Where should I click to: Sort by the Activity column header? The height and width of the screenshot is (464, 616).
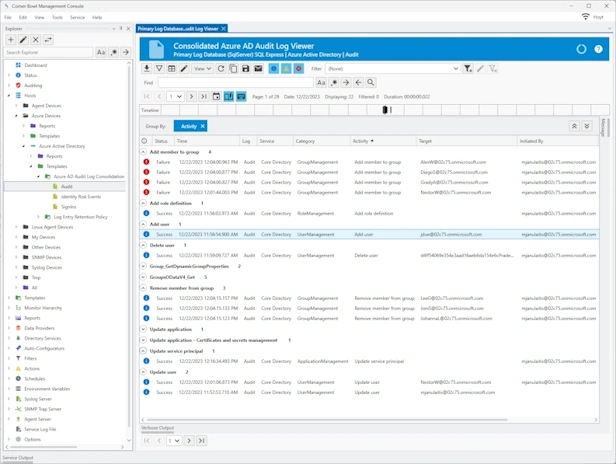click(x=383, y=141)
